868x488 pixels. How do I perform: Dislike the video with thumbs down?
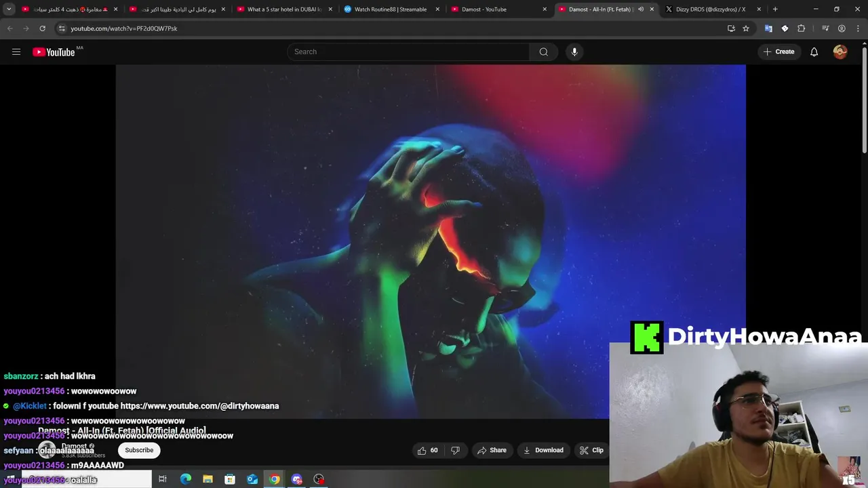coord(456,450)
